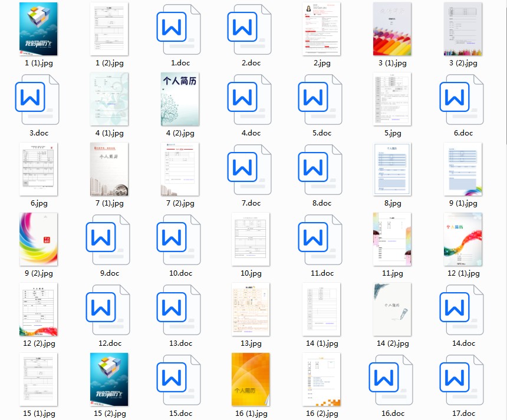Click the file name "7 (1).jpg"

(109, 203)
